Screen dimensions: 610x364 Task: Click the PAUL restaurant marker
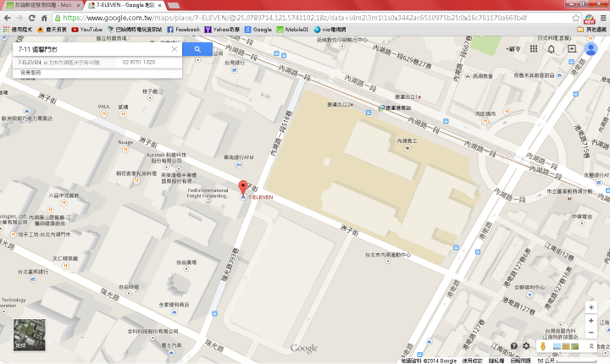pos(104,114)
